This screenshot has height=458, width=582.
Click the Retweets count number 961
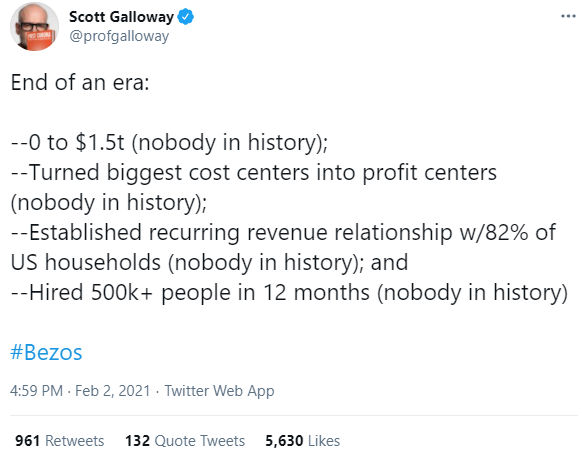click(27, 441)
